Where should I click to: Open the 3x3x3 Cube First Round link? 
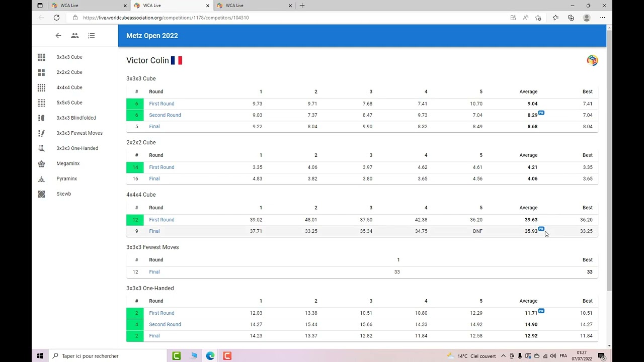pyautogui.click(x=162, y=104)
